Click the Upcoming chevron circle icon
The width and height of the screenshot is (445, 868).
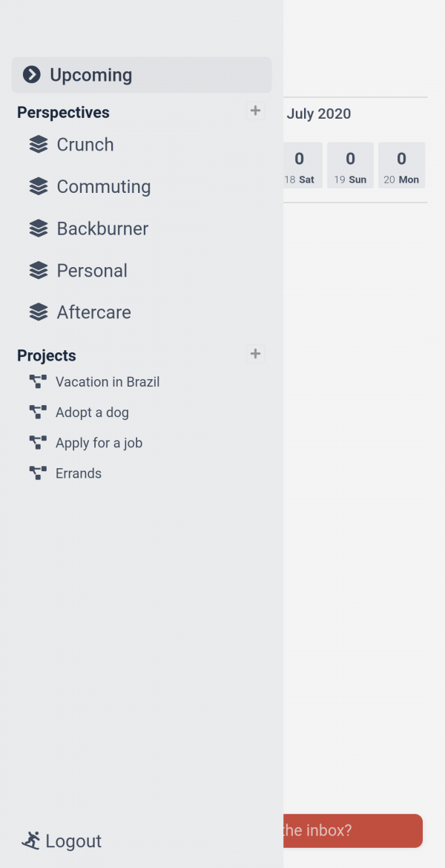pos(31,75)
